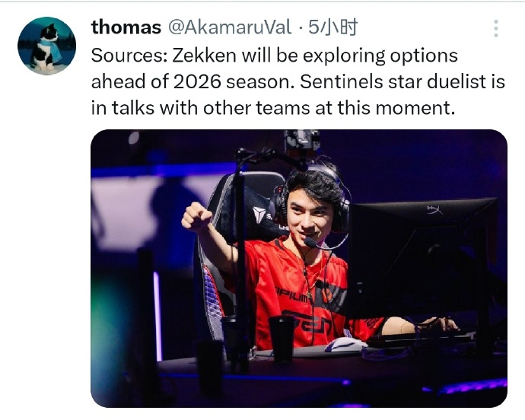Click the white mouse on the desk
This screenshot has height=420, width=525.
tap(346, 345)
